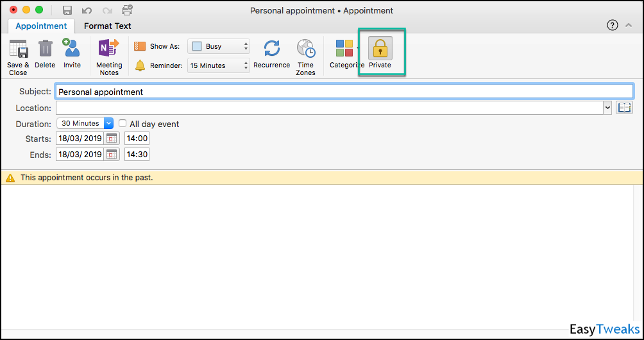Click the print icon in title bar
The image size is (644, 340).
tap(127, 10)
